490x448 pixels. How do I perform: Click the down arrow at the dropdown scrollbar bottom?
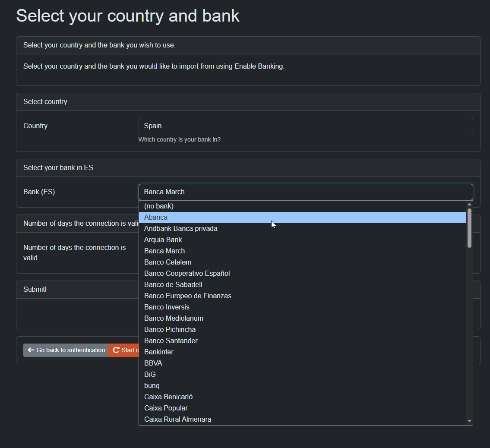[x=469, y=422]
